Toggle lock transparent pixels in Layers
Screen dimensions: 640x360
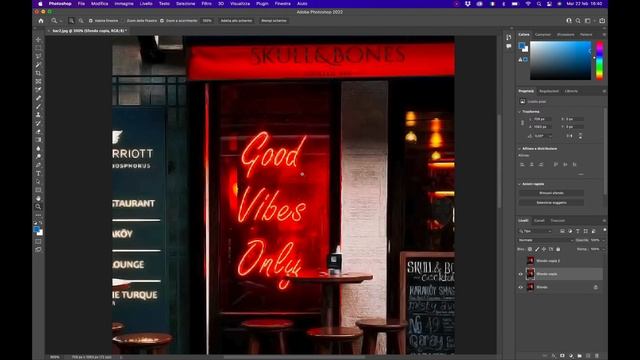point(530,249)
